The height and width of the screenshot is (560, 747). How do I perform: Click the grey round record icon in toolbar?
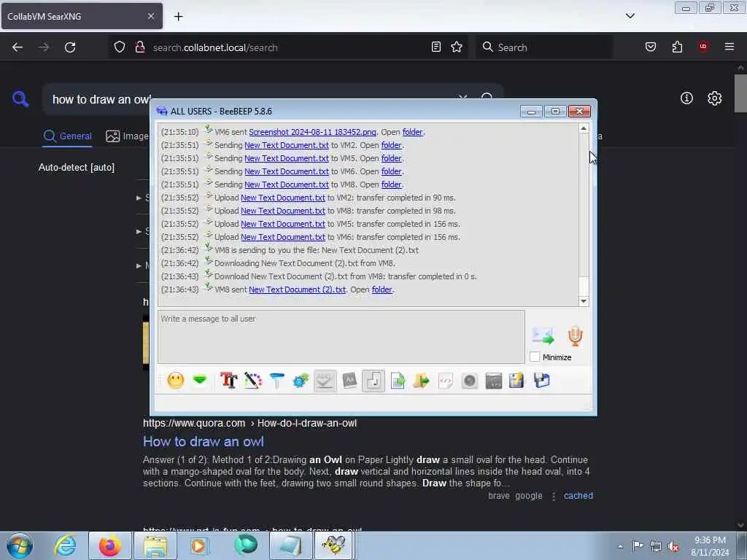coord(469,381)
